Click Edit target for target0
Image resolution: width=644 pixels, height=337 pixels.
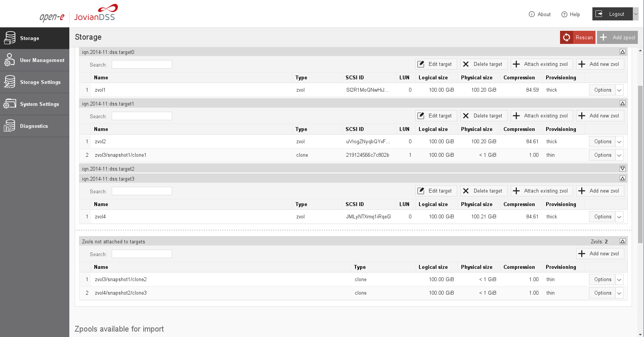click(436, 64)
